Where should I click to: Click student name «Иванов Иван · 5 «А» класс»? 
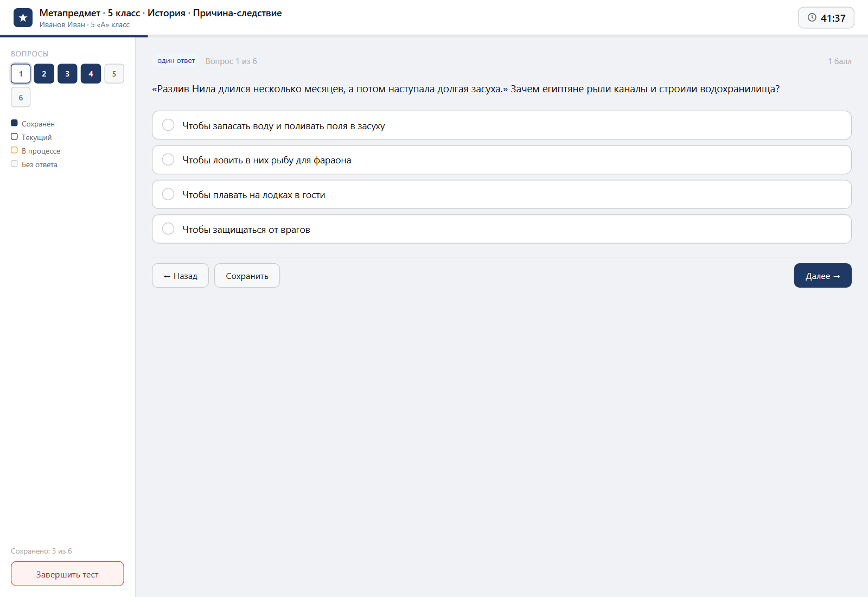tap(85, 24)
